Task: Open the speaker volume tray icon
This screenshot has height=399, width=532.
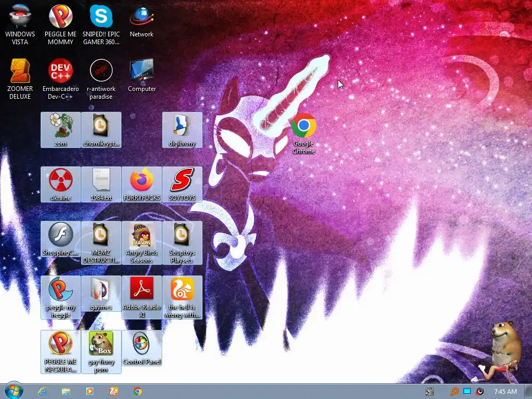Action: [480, 392]
